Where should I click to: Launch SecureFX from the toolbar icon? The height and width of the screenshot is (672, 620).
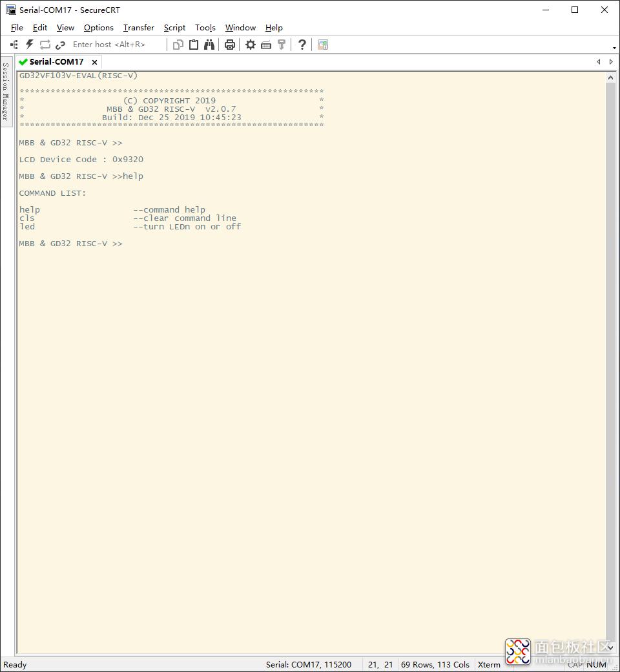click(x=323, y=45)
